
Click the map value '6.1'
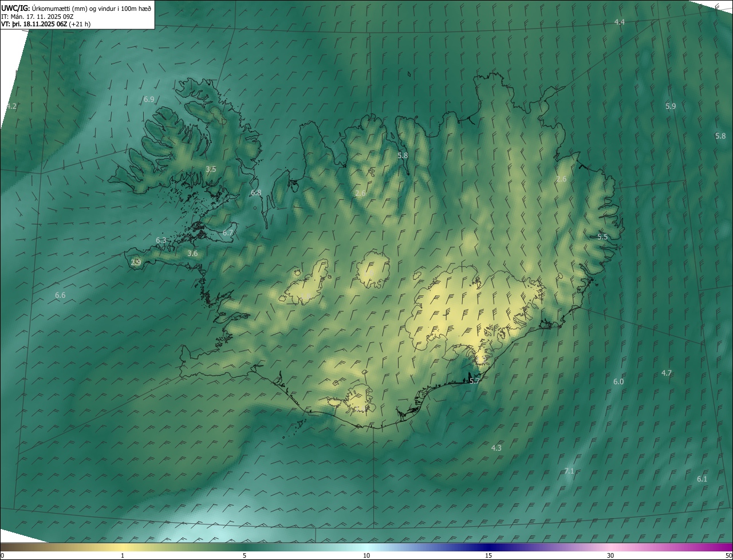pyautogui.click(x=702, y=479)
